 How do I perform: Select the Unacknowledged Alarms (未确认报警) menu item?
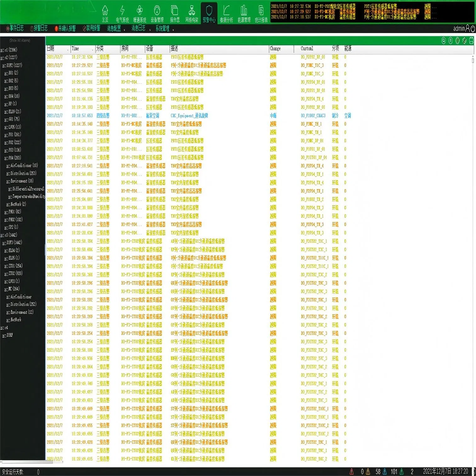click(x=65, y=29)
